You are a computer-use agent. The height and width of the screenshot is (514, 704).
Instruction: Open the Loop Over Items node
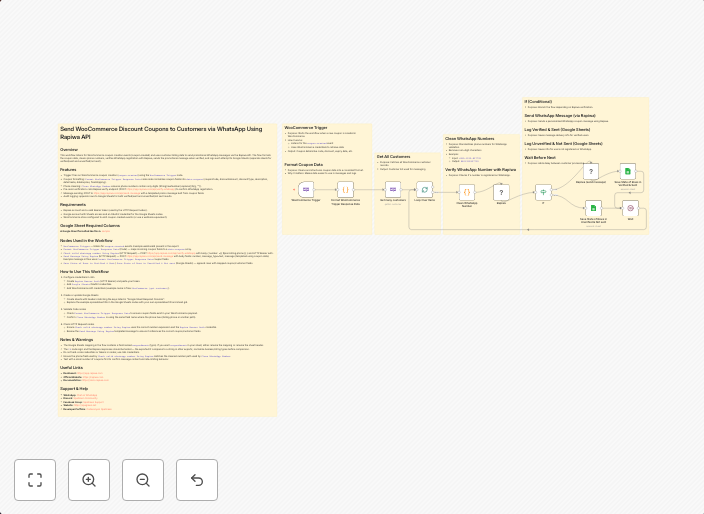[x=425, y=190]
